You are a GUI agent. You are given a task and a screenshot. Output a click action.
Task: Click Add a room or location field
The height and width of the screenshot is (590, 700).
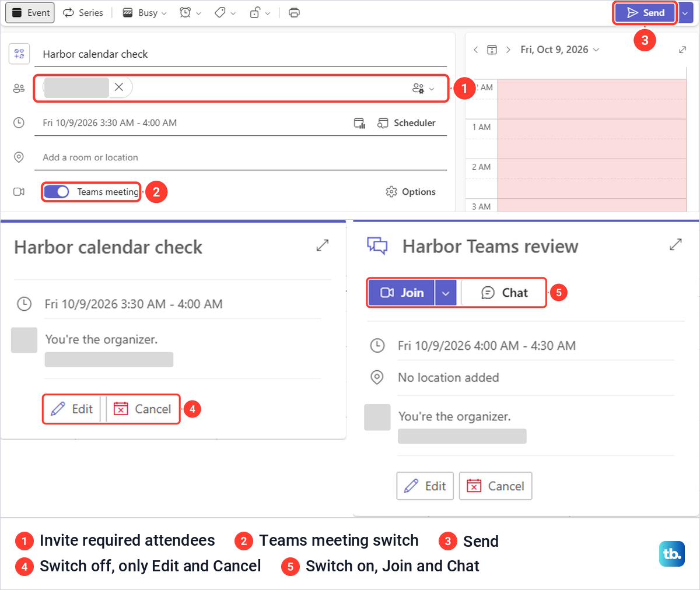pyautogui.click(x=240, y=157)
